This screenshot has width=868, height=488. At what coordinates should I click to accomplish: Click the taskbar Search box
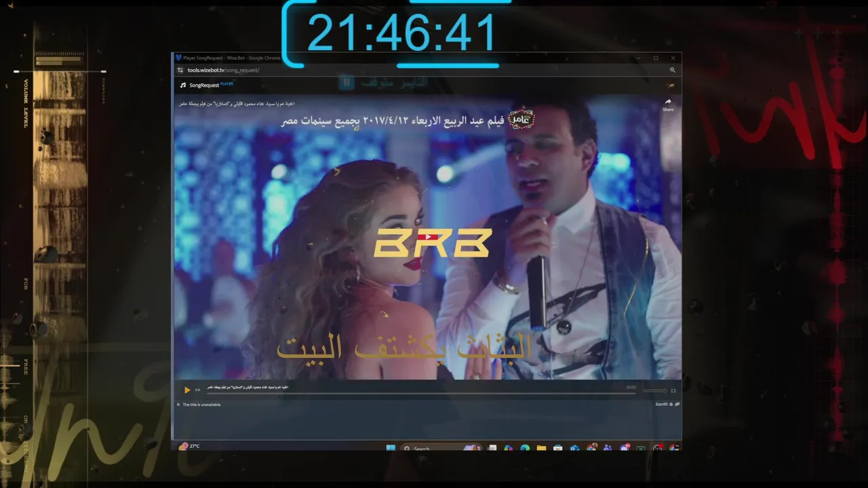click(x=441, y=449)
